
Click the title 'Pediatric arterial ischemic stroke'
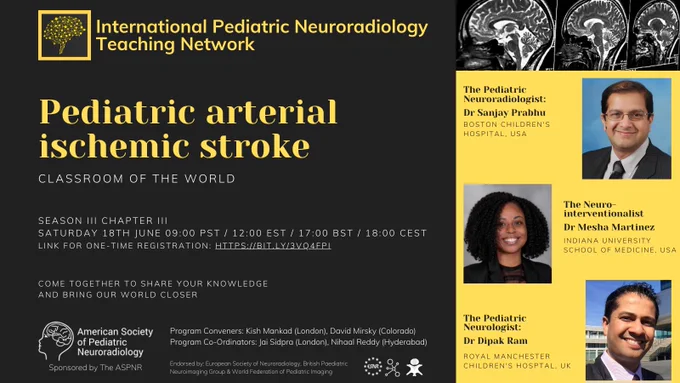(x=188, y=129)
